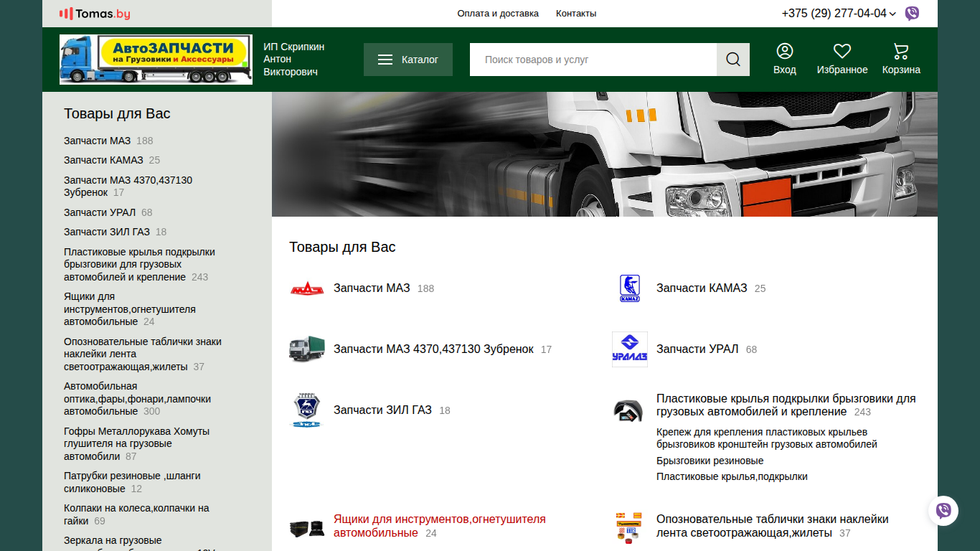This screenshot has width=980, height=551.
Task: Click the truck hero banner image
Action: [x=605, y=154]
